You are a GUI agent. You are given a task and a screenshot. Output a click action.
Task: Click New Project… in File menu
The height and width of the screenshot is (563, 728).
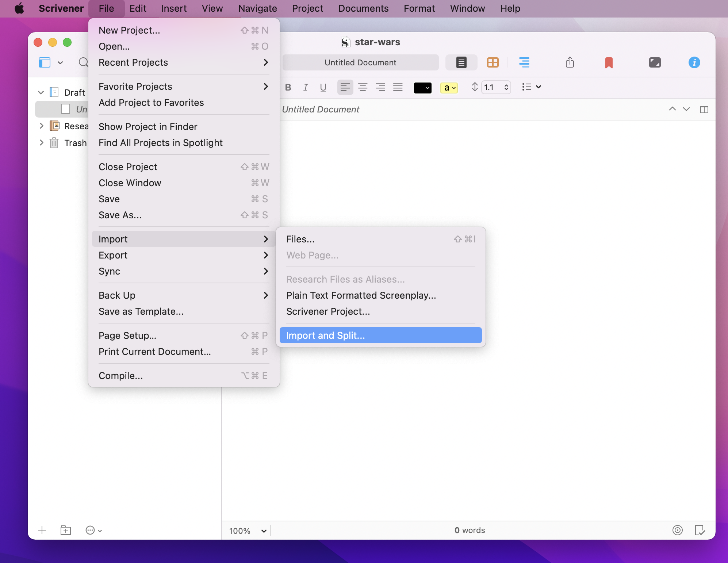click(184, 30)
